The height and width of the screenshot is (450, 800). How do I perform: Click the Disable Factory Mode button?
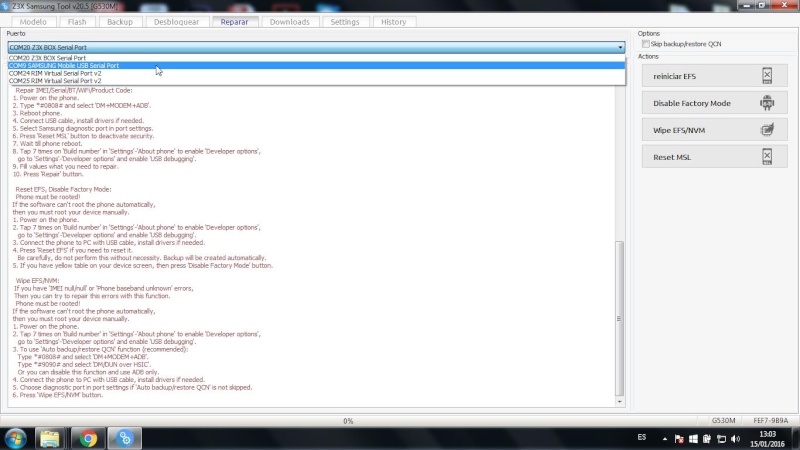pyautogui.click(x=714, y=103)
